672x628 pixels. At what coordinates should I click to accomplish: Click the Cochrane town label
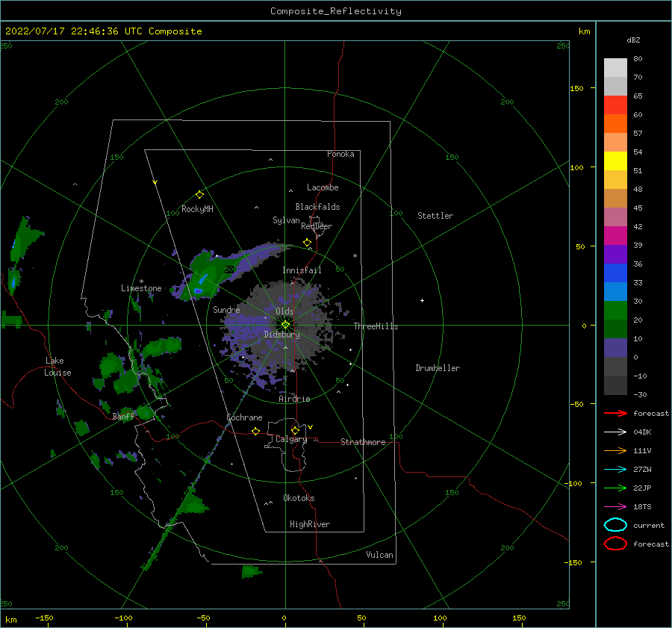[244, 417]
